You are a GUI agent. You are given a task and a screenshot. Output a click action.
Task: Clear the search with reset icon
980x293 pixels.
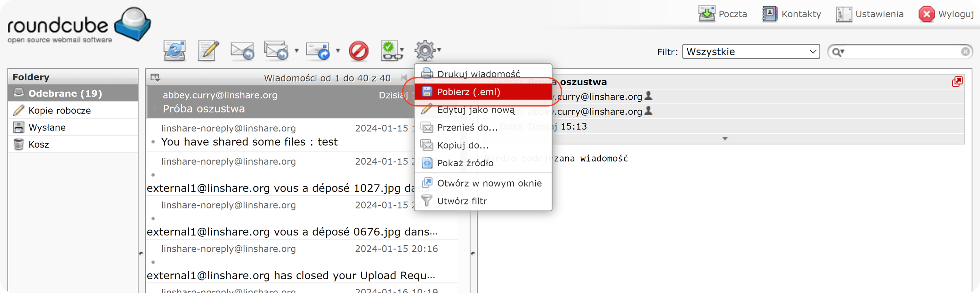[965, 52]
